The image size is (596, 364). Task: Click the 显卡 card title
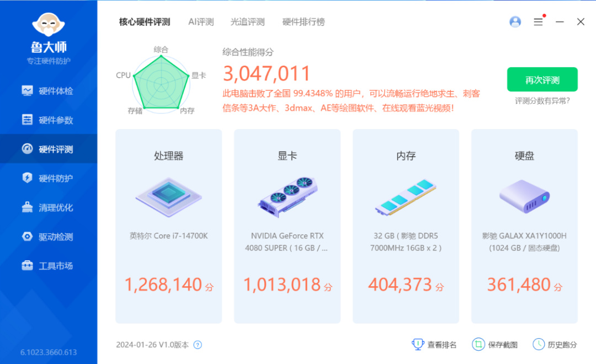287,156
